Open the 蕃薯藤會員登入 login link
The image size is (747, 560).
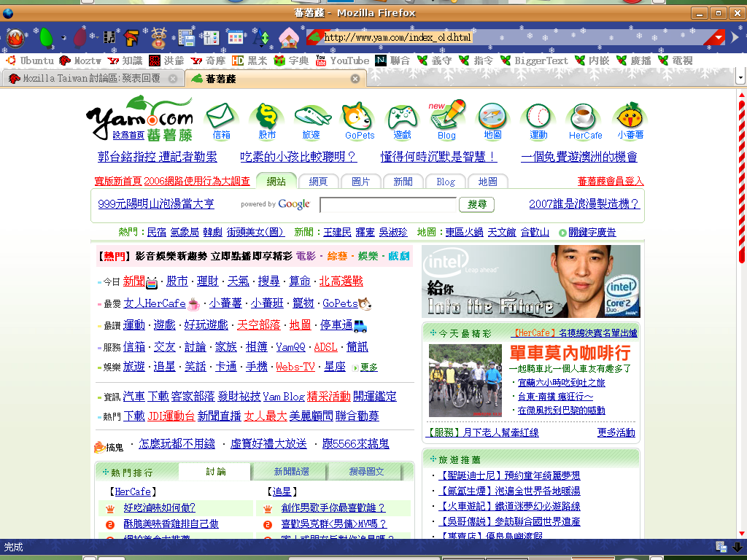coord(611,181)
